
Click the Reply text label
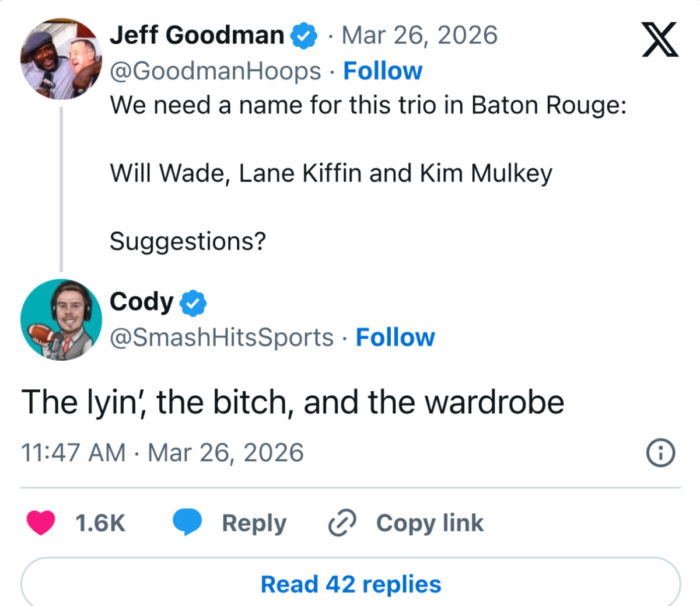coord(254,523)
